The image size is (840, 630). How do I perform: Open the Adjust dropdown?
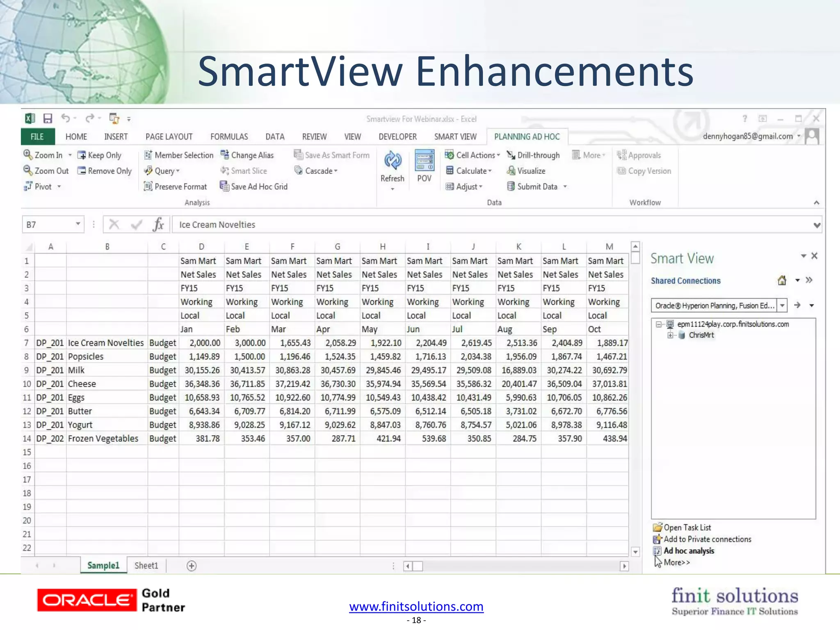point(481,187)
